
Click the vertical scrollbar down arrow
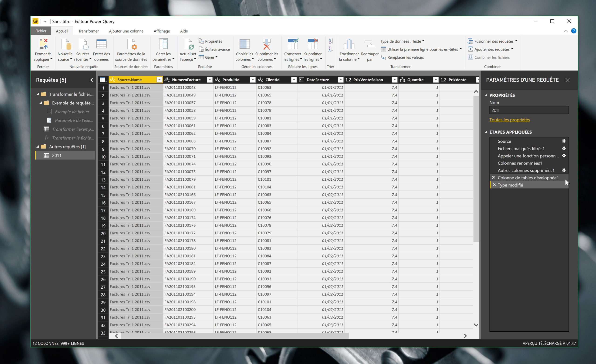pyautogui.click(x=476, y=325)
